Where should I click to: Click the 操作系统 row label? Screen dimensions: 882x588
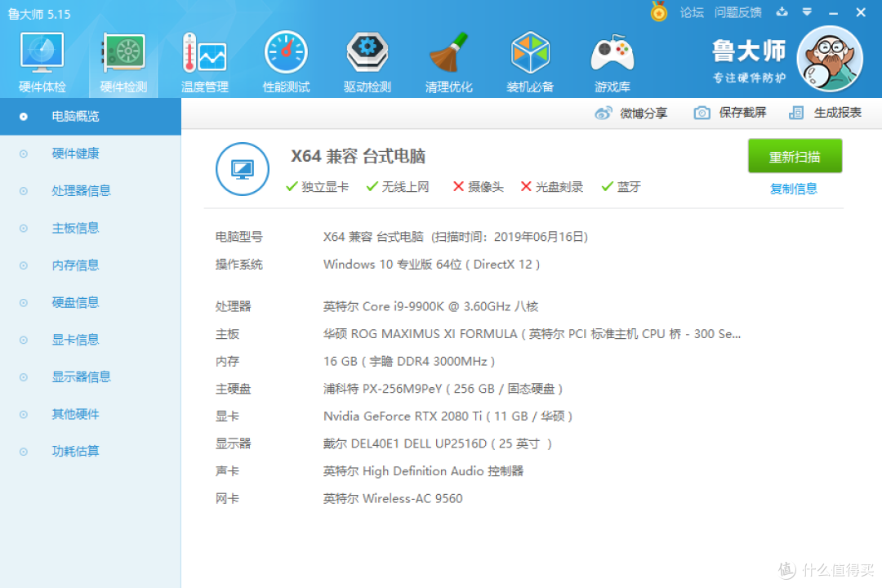click(239, 265)
